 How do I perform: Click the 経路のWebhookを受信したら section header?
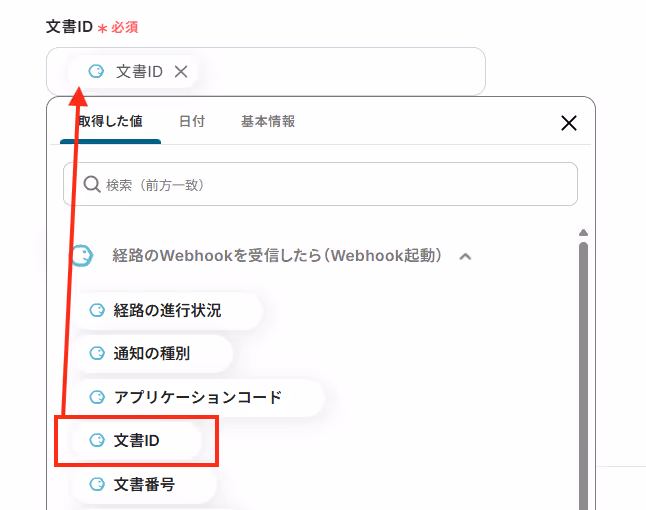pyautogui.click(x=277, y=256)
